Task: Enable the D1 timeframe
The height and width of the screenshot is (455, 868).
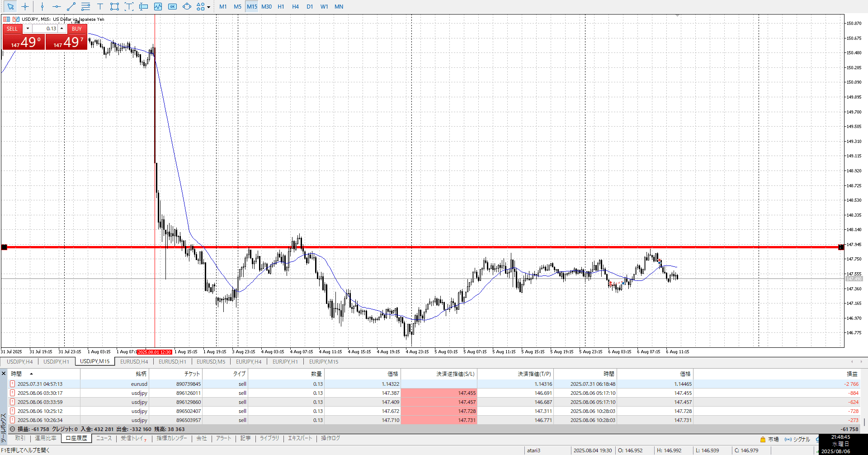Action: 310,6
